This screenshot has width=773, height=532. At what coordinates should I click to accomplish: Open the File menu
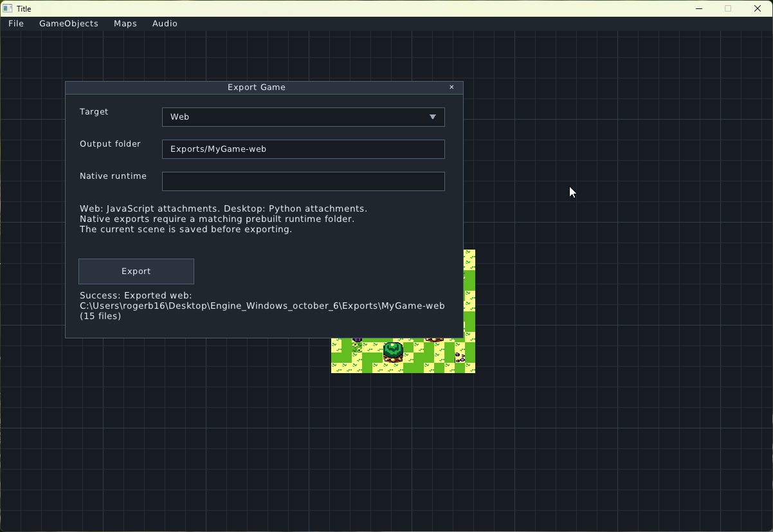pos(16,24)
